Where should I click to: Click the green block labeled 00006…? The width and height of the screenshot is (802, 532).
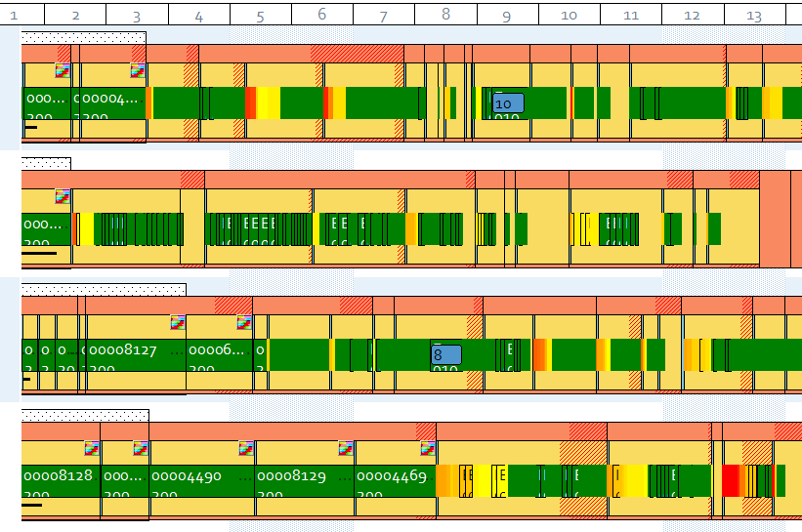click(220, 355)
